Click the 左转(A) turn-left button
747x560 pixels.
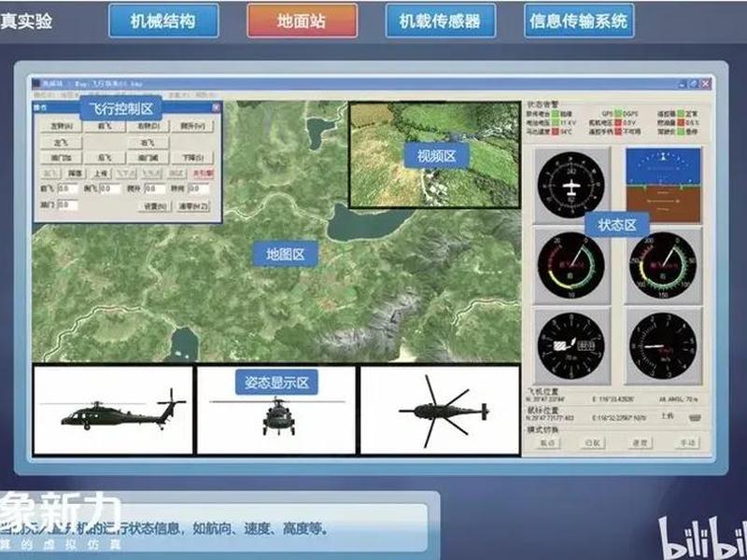tap(61, 126)
